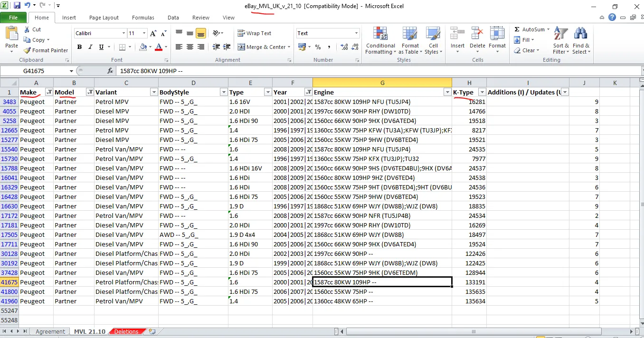Image resolution: width=644 pixels, height=338 pixels.
Task: Align cell content to the top
Action: click(x=179, y=33)
